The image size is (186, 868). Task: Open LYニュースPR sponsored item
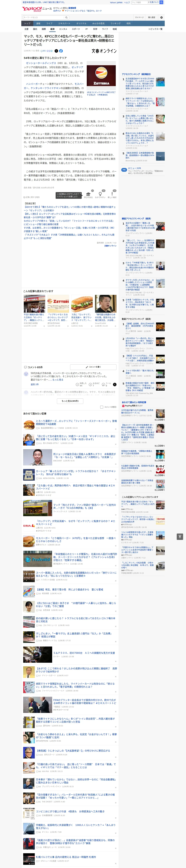click(x=143, y=171)
